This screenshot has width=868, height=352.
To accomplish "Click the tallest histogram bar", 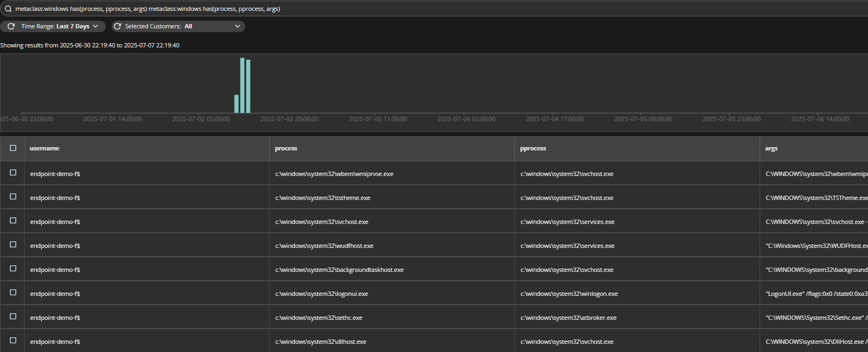I will point(242,85).
